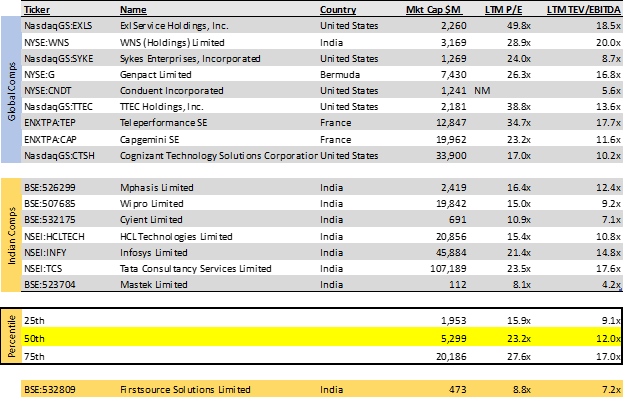Select Firstsource Solutions Limited name cell
This screenshot has height=398, width=624.
[185, 389]
